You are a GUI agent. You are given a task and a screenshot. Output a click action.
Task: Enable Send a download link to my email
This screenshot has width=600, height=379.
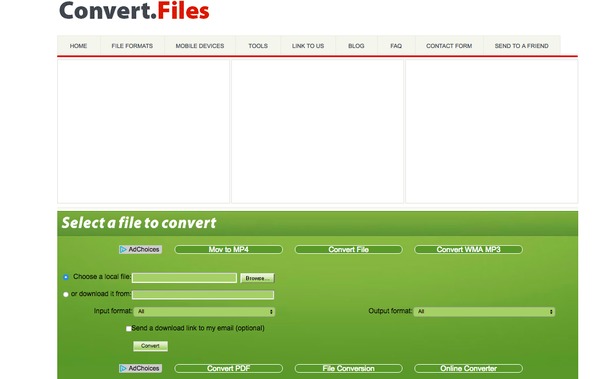pos(129,328)
